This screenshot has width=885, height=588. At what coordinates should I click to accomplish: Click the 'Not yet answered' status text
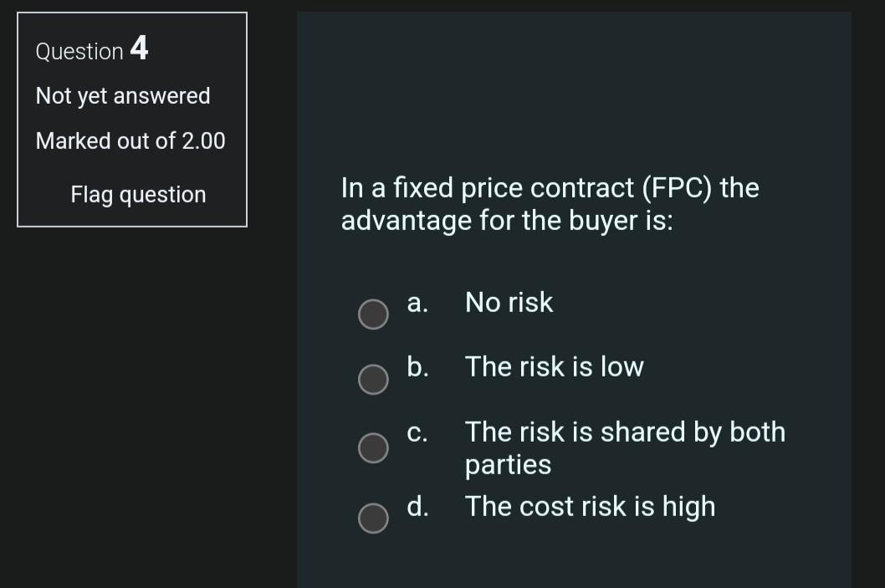(123, 96)
